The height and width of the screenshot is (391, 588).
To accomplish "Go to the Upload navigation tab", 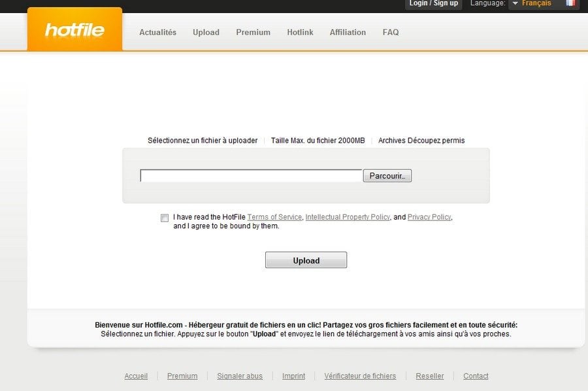I will point(206,32).
